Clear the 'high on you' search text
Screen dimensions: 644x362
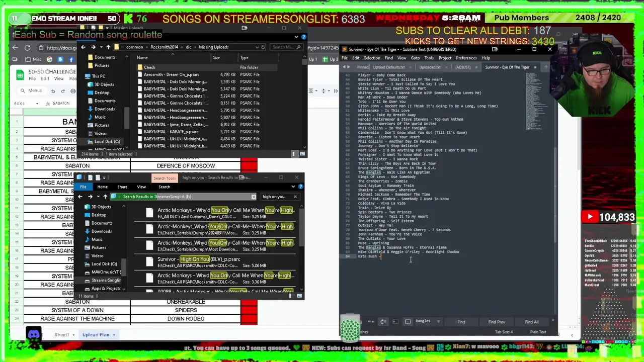[295, 197]
